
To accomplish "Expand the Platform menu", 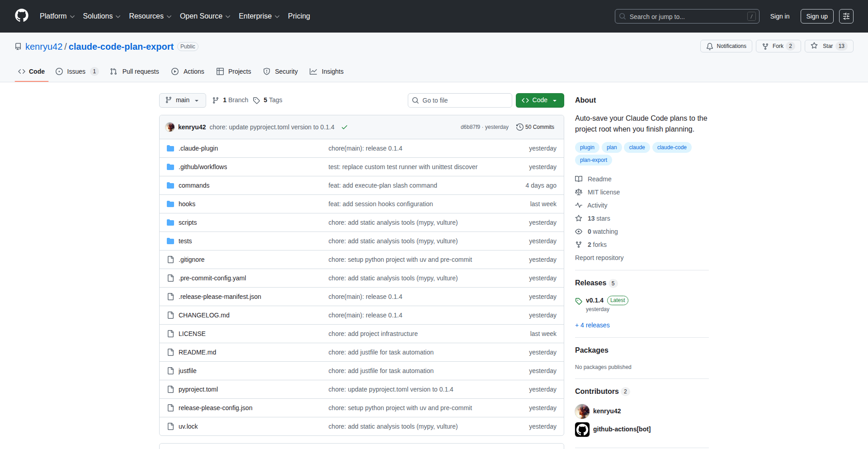I will pos(57,16).
